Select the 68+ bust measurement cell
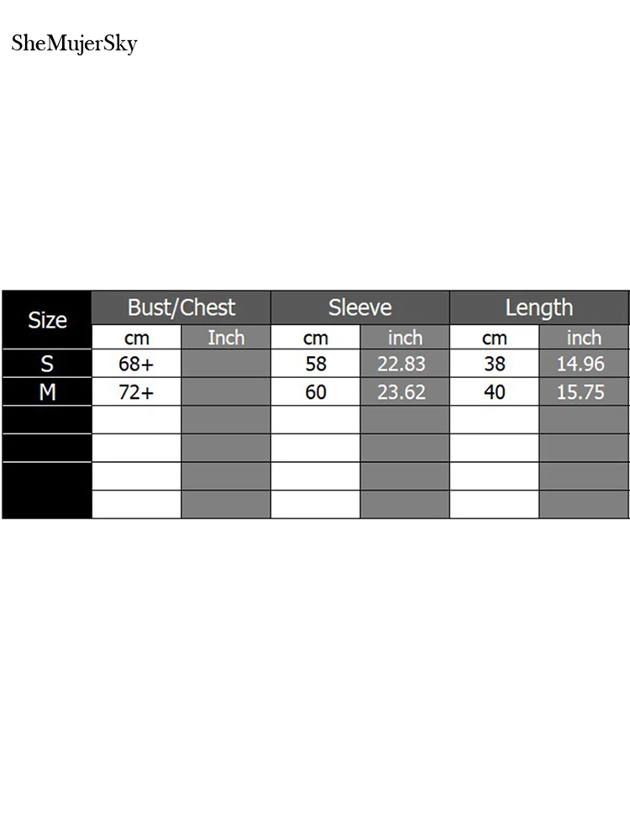 point(136,364)
